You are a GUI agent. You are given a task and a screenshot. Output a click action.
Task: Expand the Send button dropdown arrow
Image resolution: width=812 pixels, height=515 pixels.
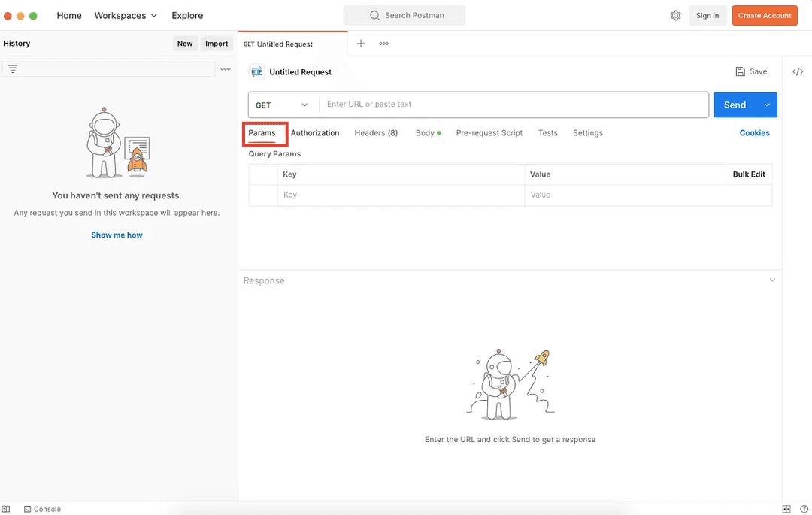[x=767, y=105]
